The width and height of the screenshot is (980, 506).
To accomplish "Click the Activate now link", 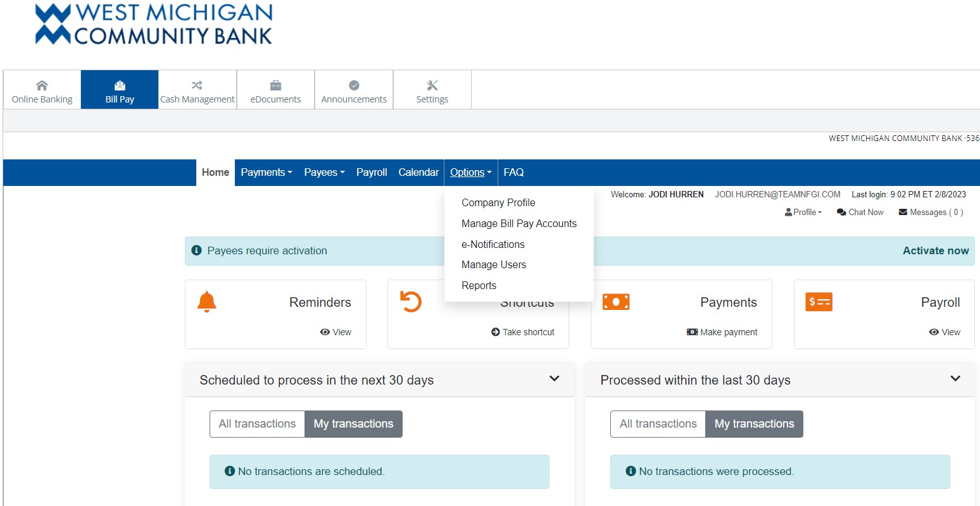I will tap(936, 250).
